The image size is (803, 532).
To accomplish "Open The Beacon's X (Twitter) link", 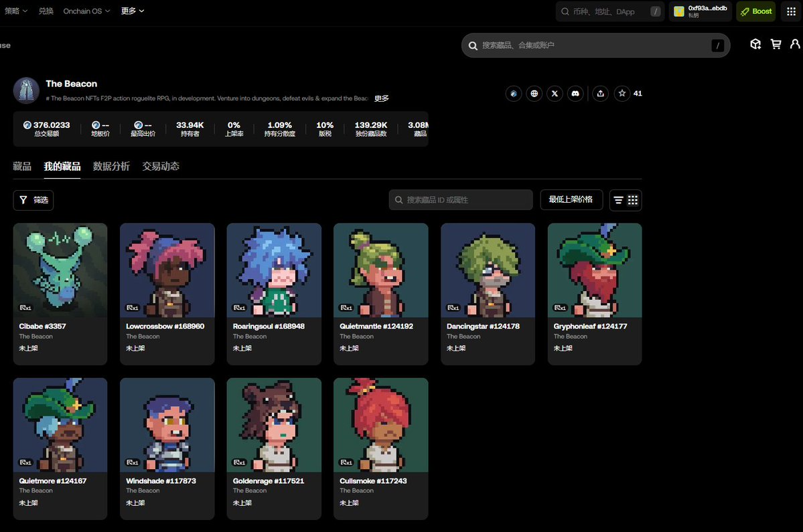I will (x=555, y=93).
